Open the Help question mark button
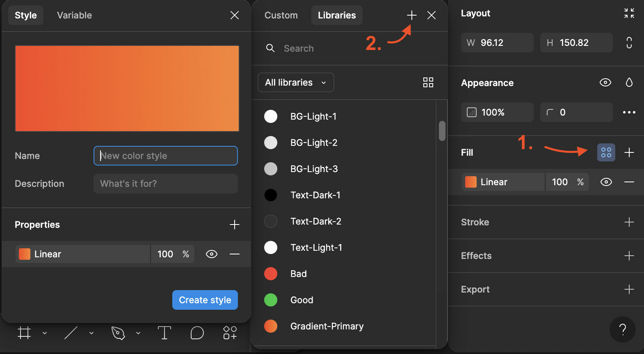The height and width of the screenshot is (354, 644). click(623, 329)
